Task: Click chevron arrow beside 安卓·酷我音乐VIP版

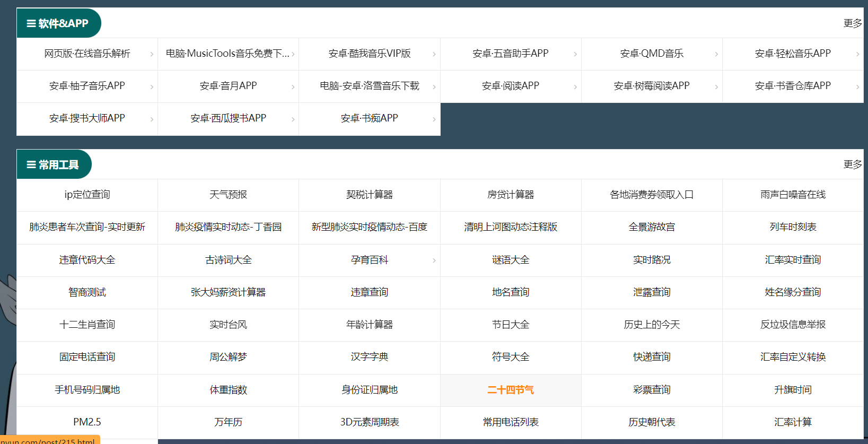Action: click(434, 54)
